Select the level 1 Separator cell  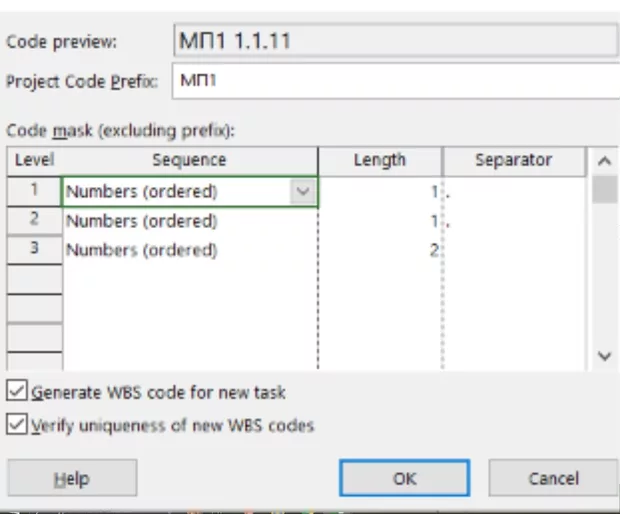click(514, 192)
